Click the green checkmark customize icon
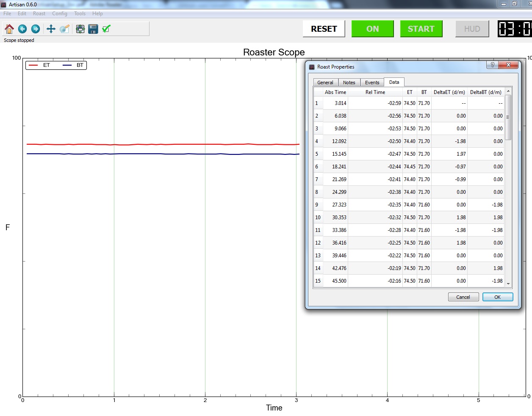The height and width of the screenshot is (416, 532). coord(106,29)
